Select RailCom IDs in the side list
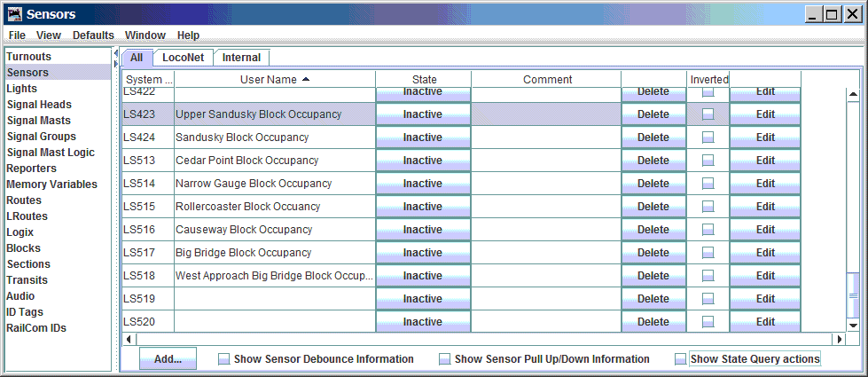This screenshot has height=377, width=868. pyautogui.click(x=36, y=328)
